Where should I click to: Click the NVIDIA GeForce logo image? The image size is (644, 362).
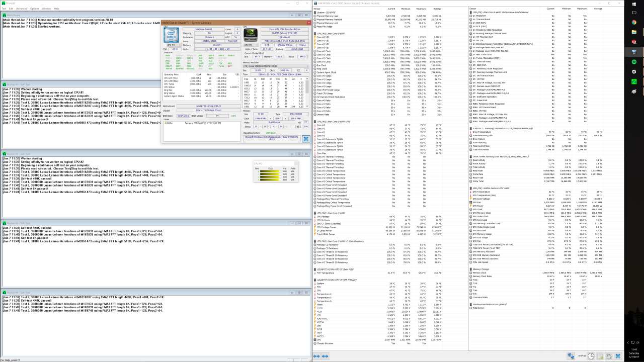click(x=251, y=35)
